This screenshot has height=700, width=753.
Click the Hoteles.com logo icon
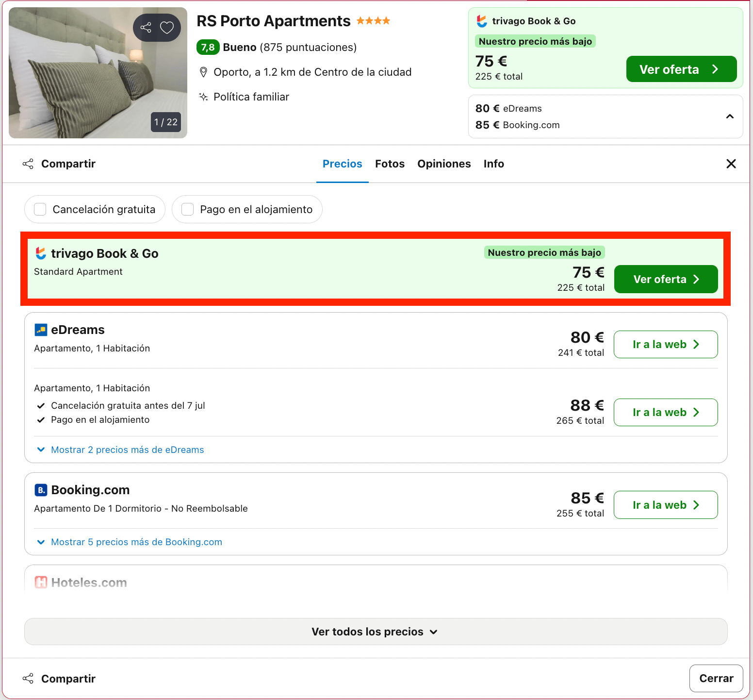coord(41,582)
